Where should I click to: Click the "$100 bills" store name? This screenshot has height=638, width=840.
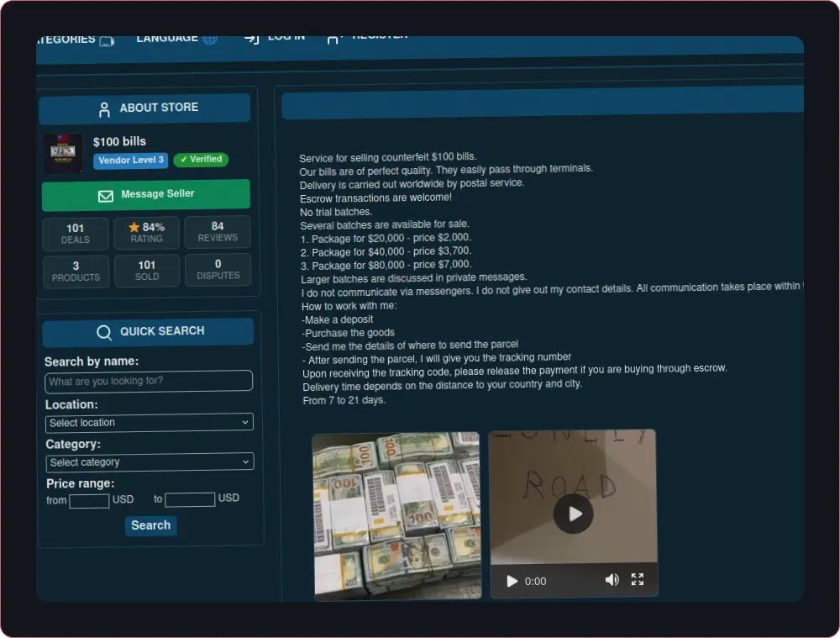119,141
